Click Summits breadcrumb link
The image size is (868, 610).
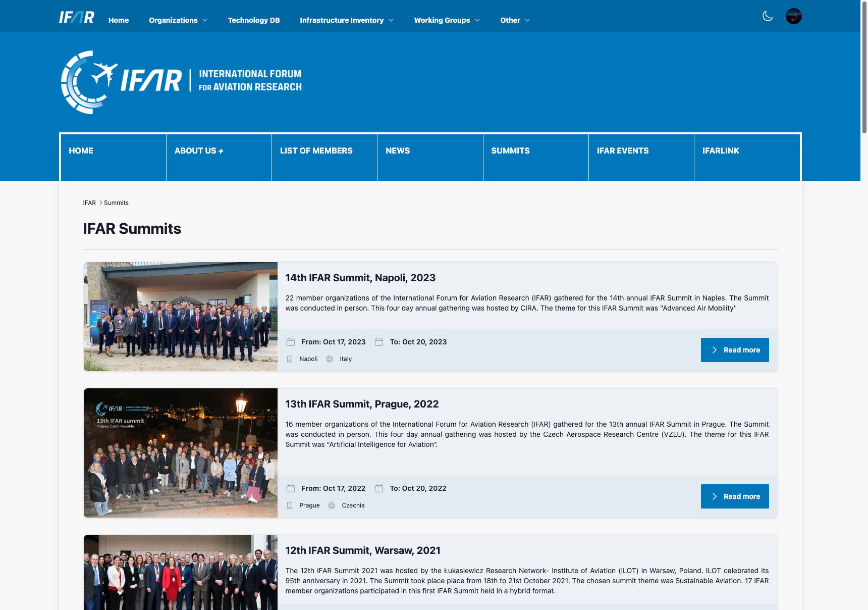point(116,202)
